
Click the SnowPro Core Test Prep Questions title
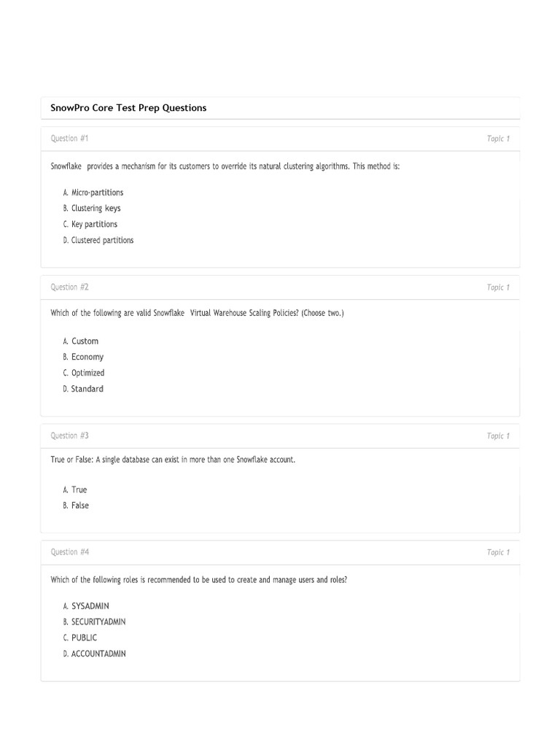pyautogui.click(x=128, y=108)
